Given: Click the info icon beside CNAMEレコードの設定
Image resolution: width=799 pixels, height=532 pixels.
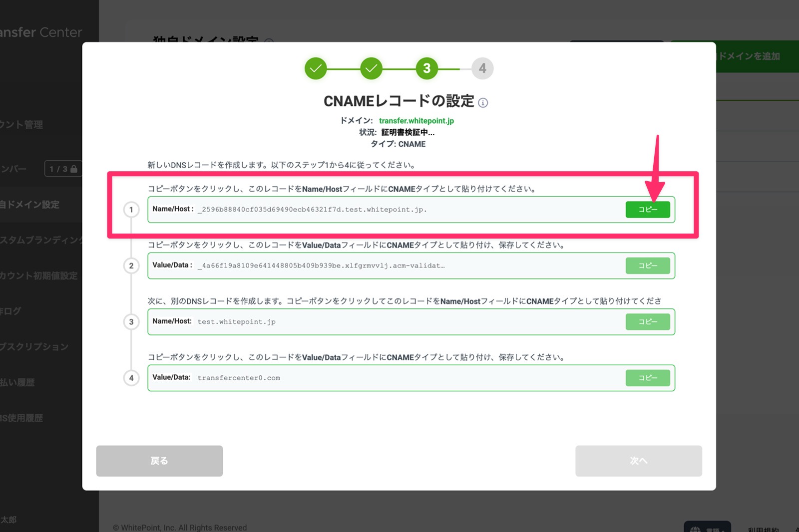Looking at the screenshot, I should pos(483,103).
